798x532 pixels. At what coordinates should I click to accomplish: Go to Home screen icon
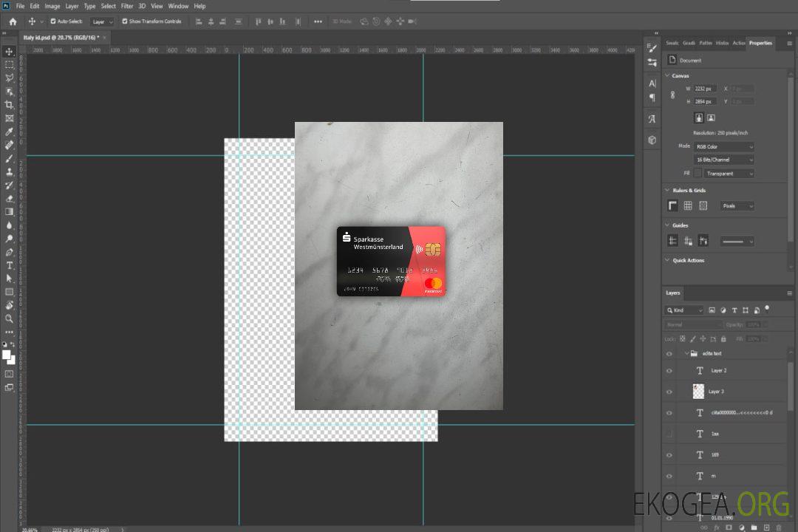[13, 21]
